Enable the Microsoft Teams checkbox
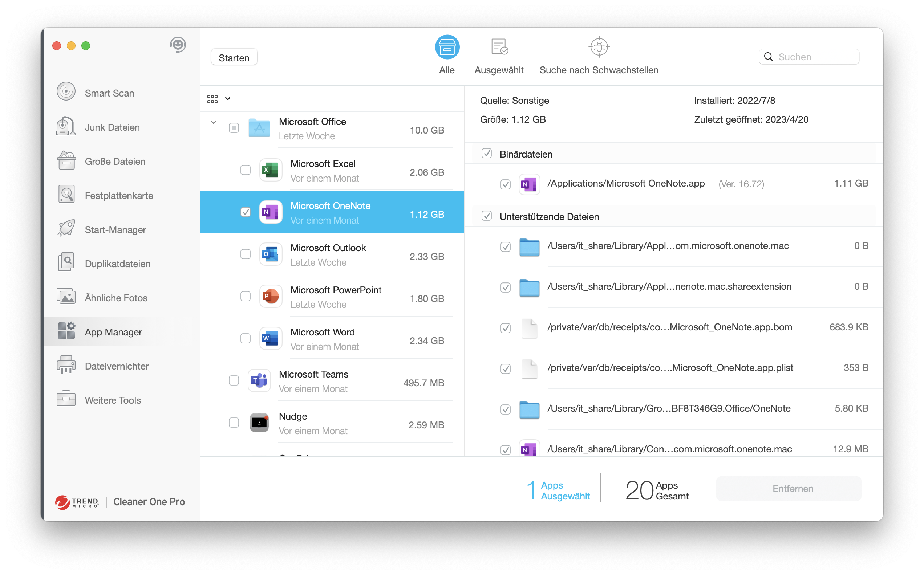 pos(234,380)
